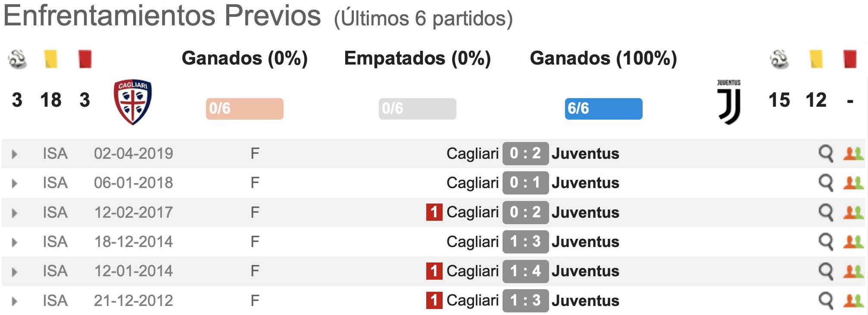Open lineup icon for 12-02-2017 match

click(853, 212)
